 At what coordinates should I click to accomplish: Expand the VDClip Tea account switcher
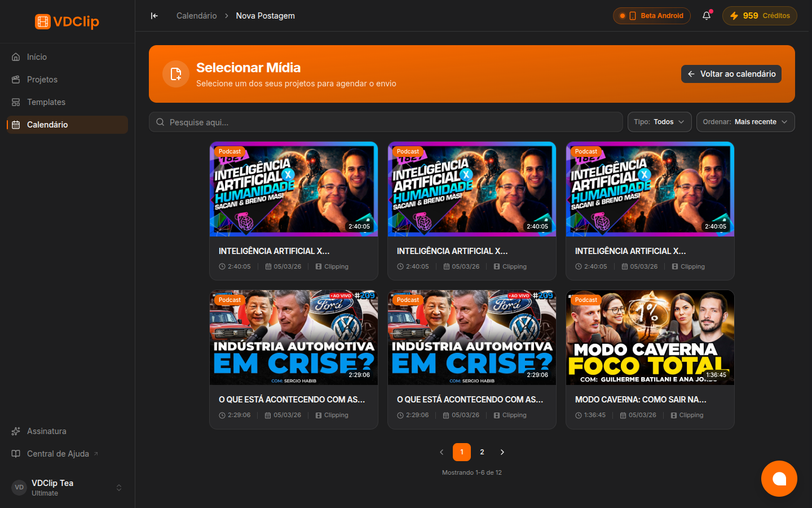[119, 488]
